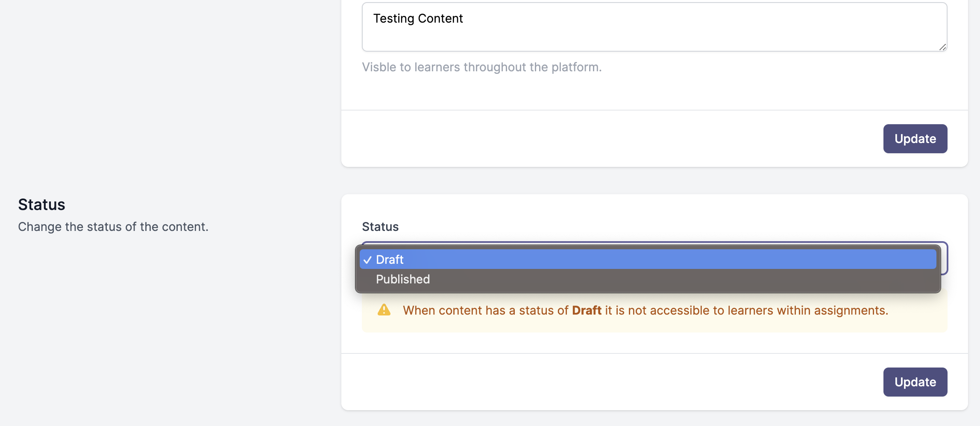
Task: Click the word 'platform' in the helper text
Action: point(575,67)
